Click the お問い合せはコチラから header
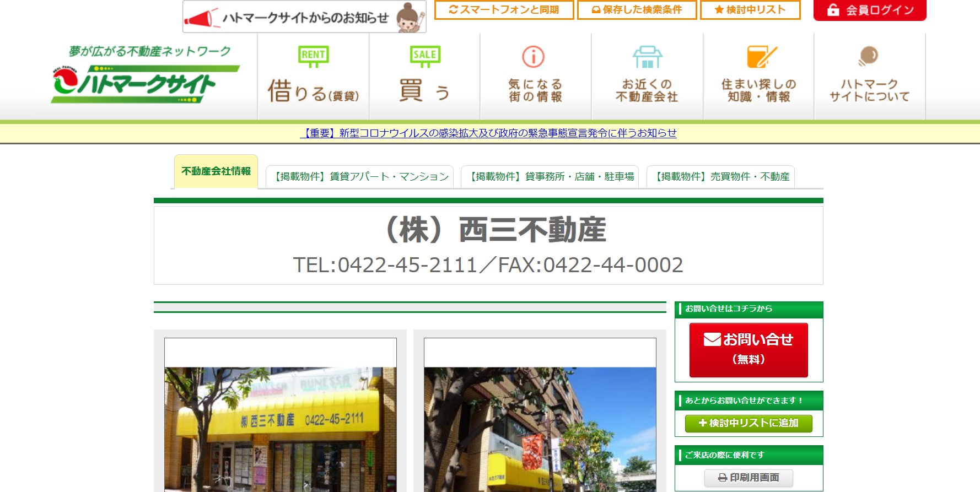The height and width of the screenshot is (492, 980). point(749,309)
